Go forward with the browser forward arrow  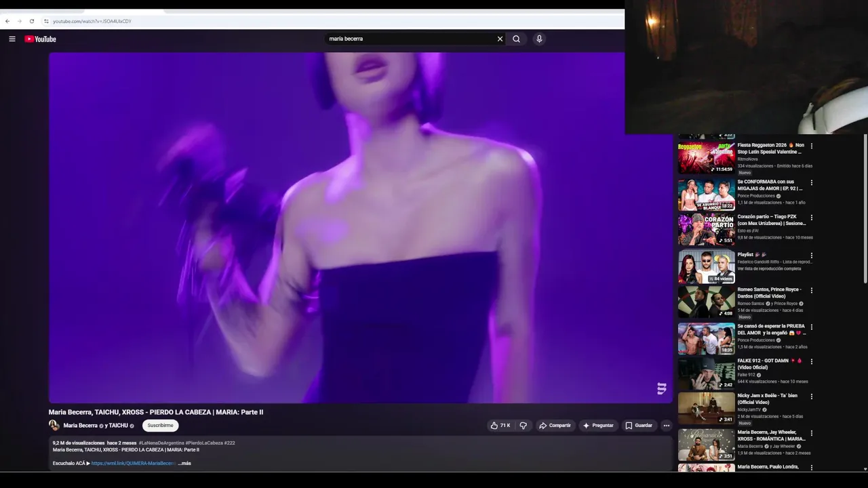pyautogui.click(x=19, y=21)
